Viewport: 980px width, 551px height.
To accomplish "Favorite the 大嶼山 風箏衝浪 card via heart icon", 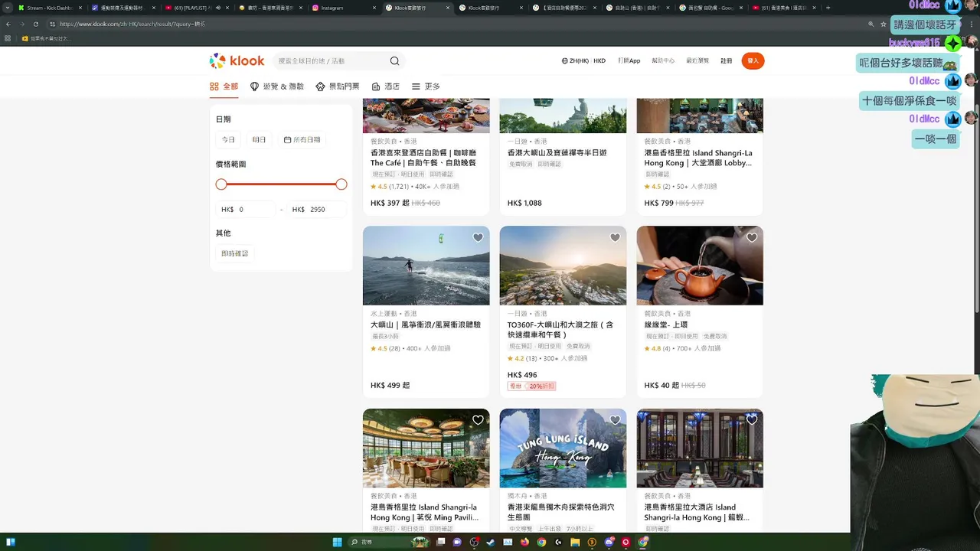I will 478,238.
